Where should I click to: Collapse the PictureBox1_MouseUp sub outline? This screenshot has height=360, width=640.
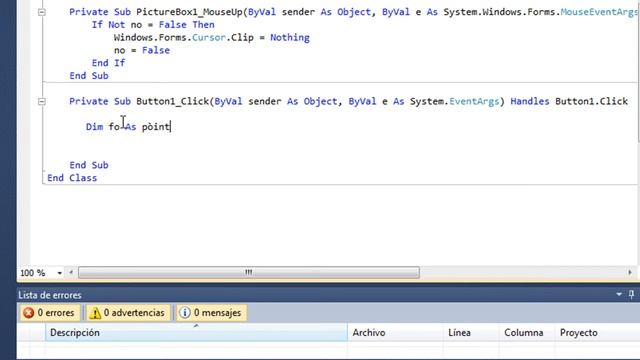pos(42,12)
